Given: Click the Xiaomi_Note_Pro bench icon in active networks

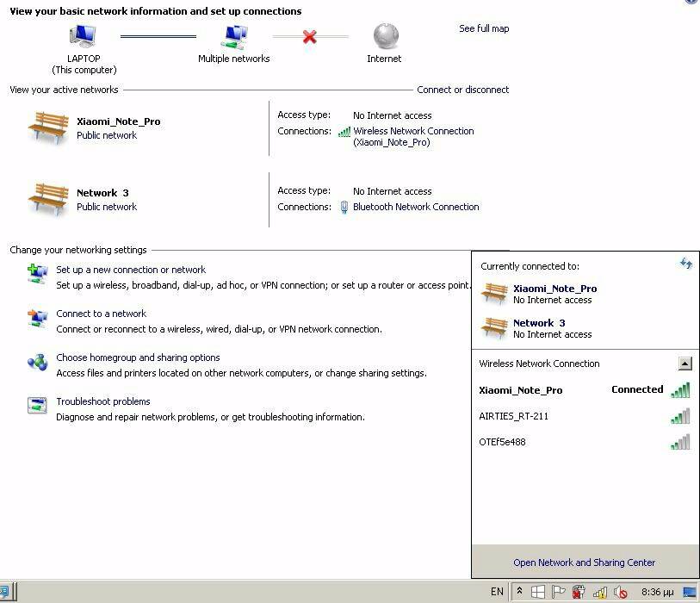Looking at the screenshot, I should point(47,128).
